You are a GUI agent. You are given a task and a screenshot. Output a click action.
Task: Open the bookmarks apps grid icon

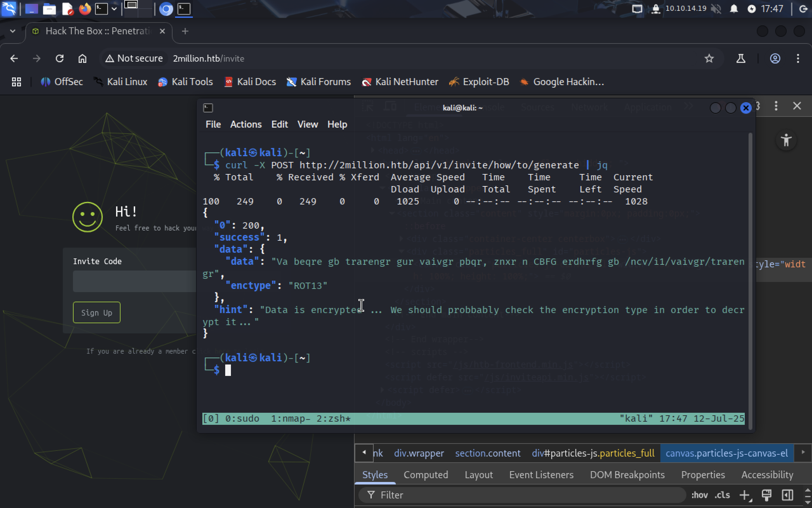click(x=16, y=82)
